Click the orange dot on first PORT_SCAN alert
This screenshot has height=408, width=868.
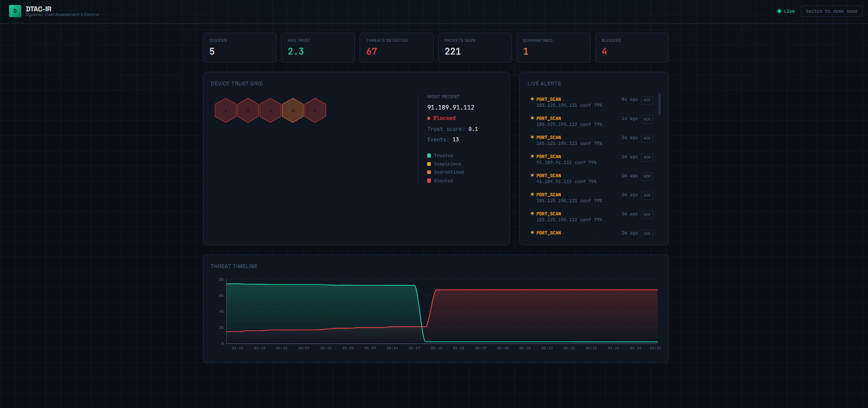[x=532, y=99]
